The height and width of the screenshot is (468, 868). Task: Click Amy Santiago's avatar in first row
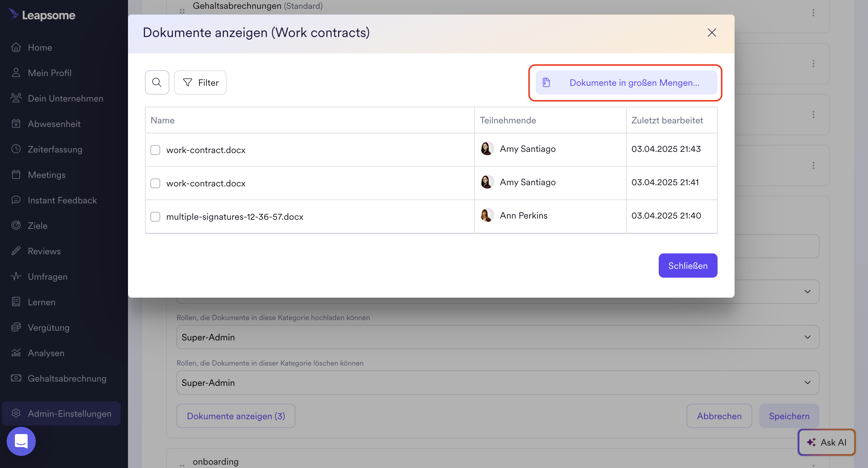(x=487, y=149)
